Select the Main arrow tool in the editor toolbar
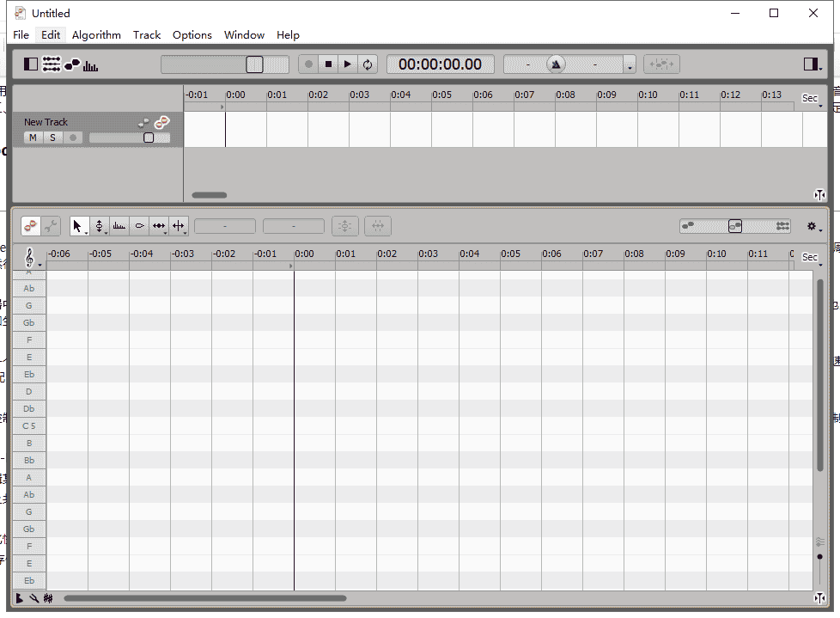Image resolution: width=840 pixels, height=618 pixels. tap(79, 226)
